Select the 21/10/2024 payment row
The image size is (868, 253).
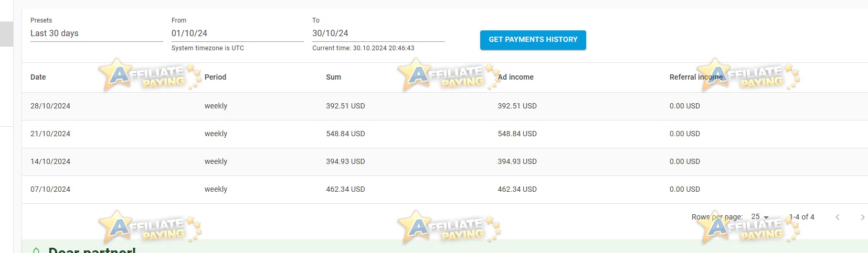[x=445, y=134]
